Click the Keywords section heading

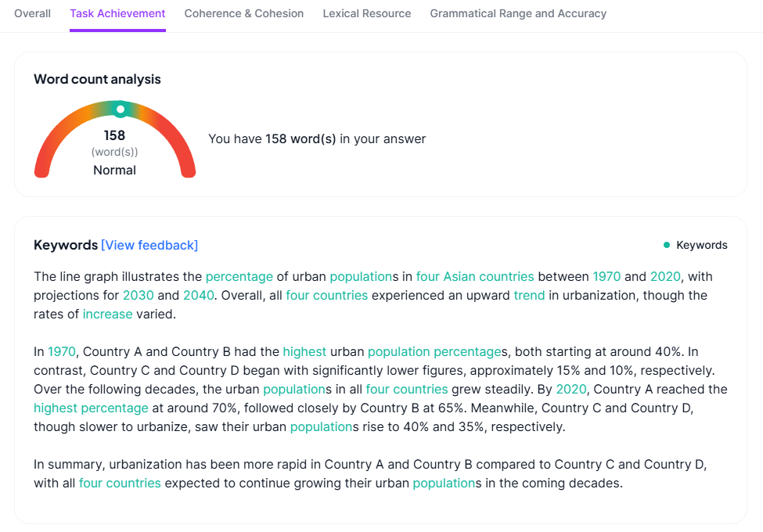[66, 245]
